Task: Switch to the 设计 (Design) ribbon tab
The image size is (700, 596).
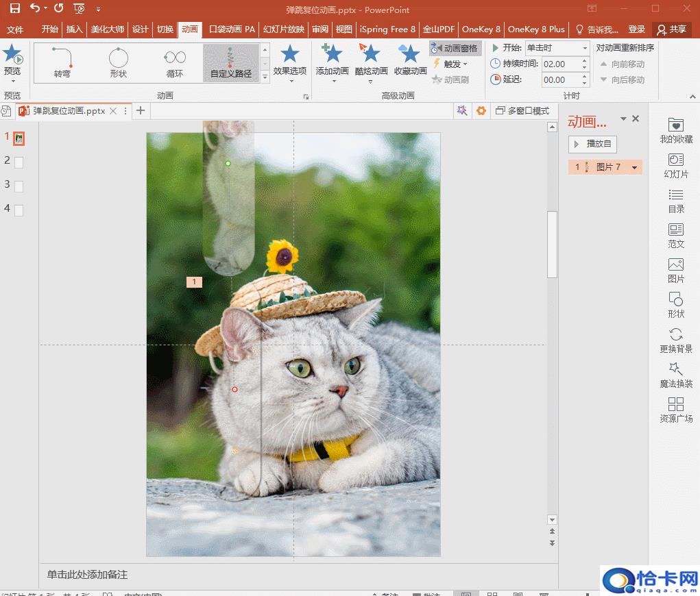Action: (x=140, y=29)
